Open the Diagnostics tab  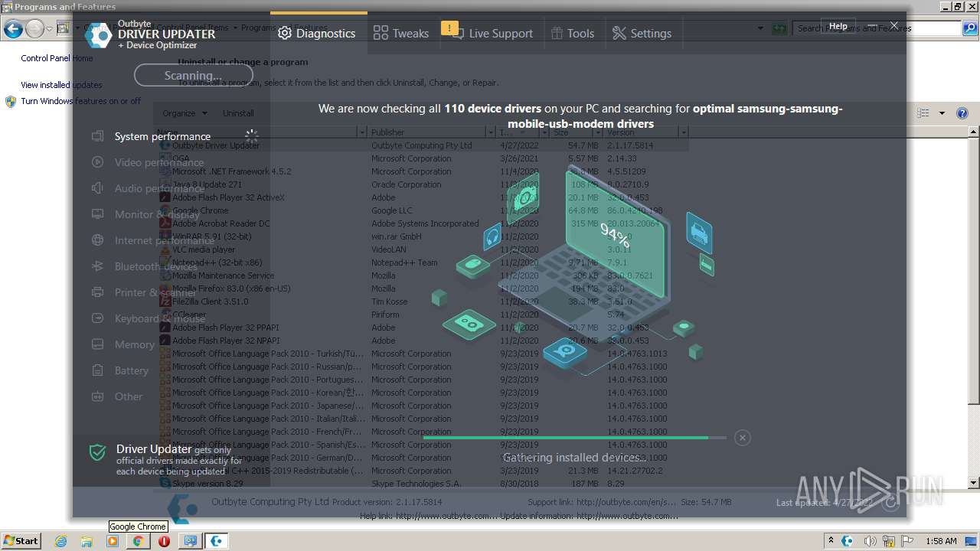coord(318,33)
